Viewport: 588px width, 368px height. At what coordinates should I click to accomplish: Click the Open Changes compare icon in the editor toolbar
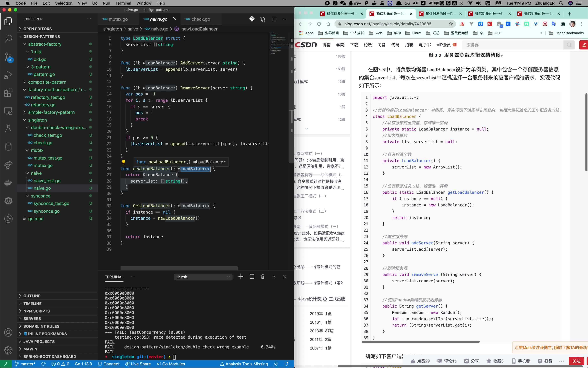[263, 19]
